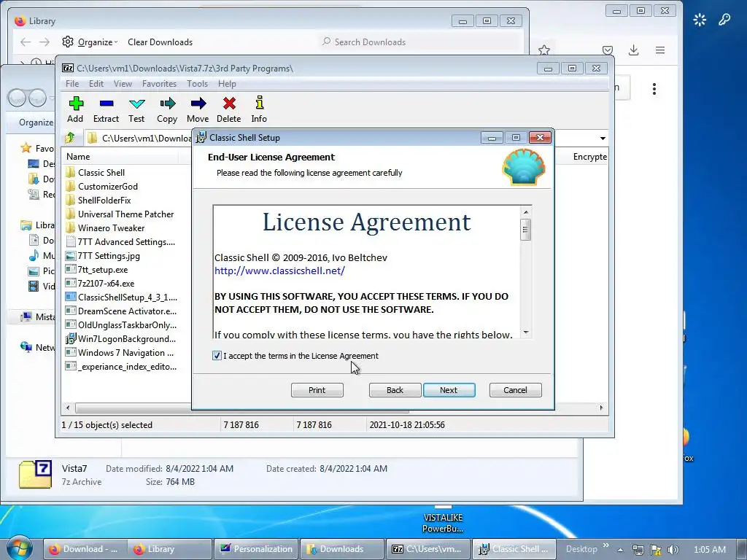This screenshot has height=560, width=747.
Task: Open the Tools menu in 7-Zip
Action: pos(197,83)
